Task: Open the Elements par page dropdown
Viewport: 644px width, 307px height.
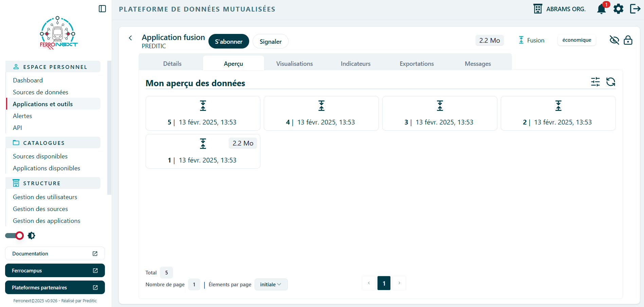Action: coord(271,284)
